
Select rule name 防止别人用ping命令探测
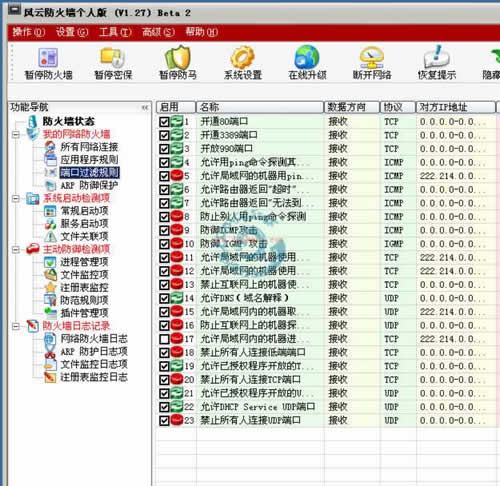[253, 217]
